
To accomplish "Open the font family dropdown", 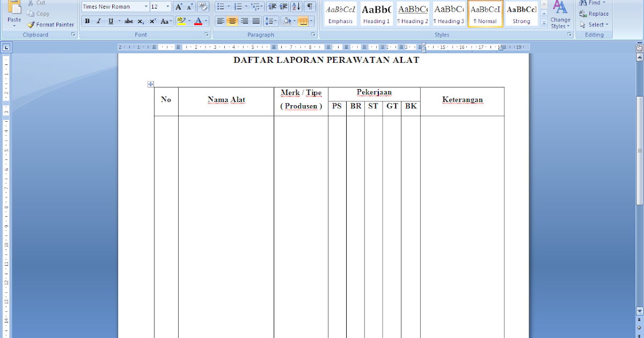I will [147, 6].
